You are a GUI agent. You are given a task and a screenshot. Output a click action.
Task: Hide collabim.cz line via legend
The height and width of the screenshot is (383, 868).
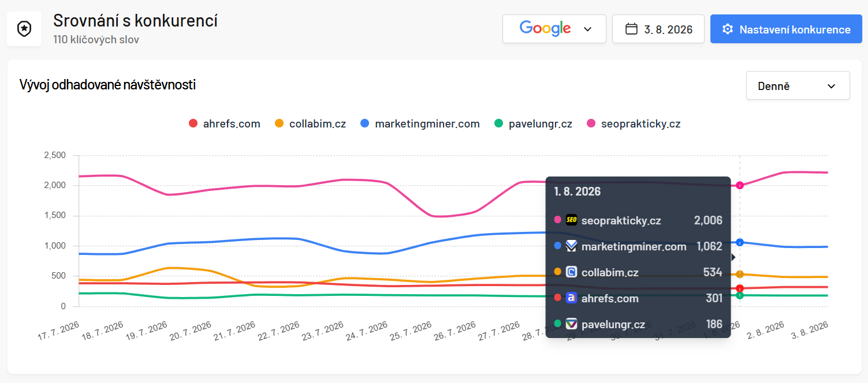(310, 123)
